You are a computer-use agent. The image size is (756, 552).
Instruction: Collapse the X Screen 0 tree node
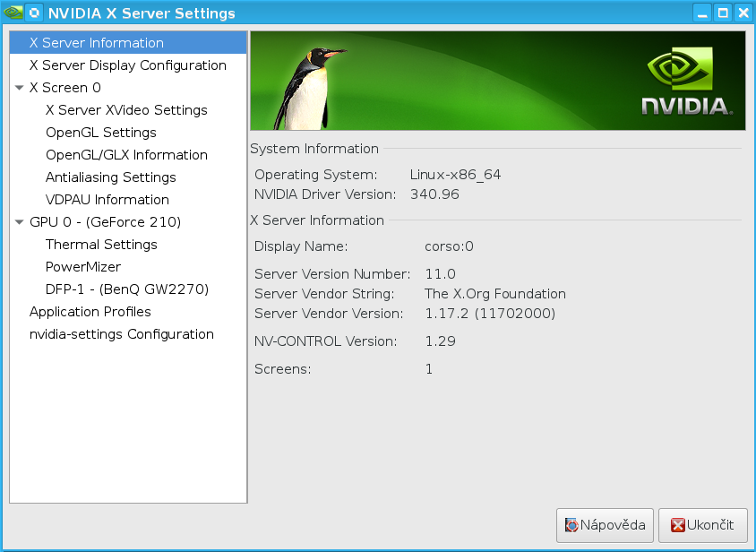20,88
